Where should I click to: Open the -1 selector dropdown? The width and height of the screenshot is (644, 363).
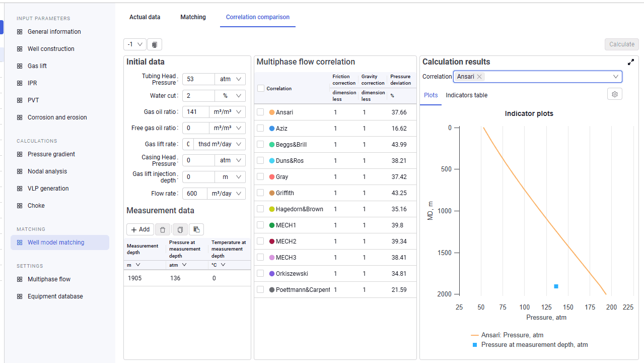(x=135, y=44)
